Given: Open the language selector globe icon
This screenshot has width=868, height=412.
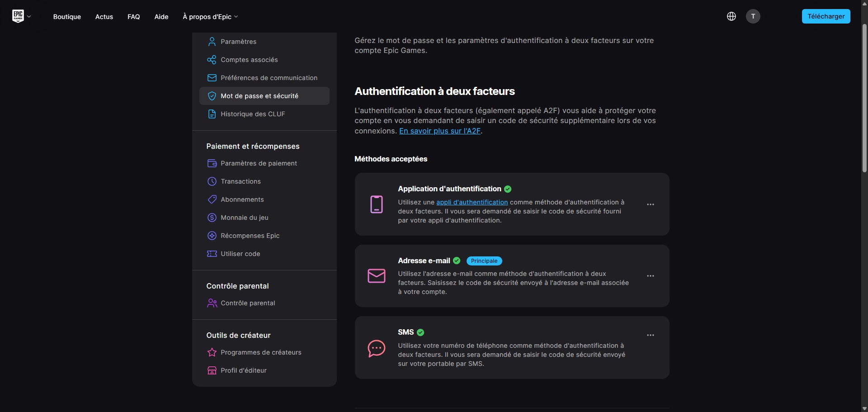Looking at the screenshot, I should pos(731,16).
